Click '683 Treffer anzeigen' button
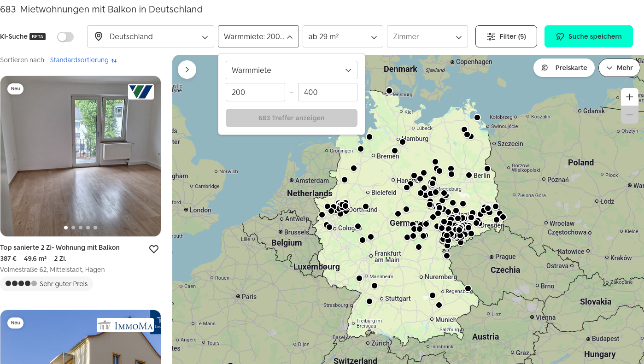Screen dimensions: 644x364 (292, 118)
